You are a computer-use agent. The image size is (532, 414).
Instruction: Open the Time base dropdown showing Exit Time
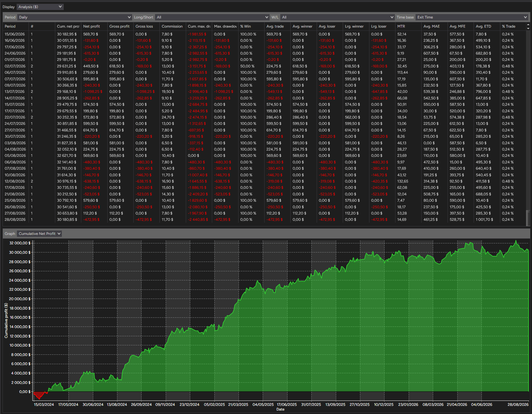pyautogui.click(x=472, y=17)
